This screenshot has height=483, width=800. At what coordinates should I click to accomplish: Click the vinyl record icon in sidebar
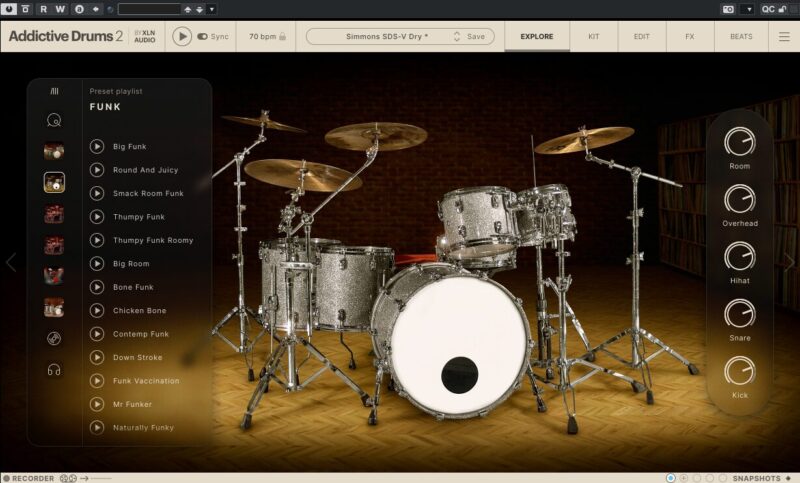click(54, 338)
